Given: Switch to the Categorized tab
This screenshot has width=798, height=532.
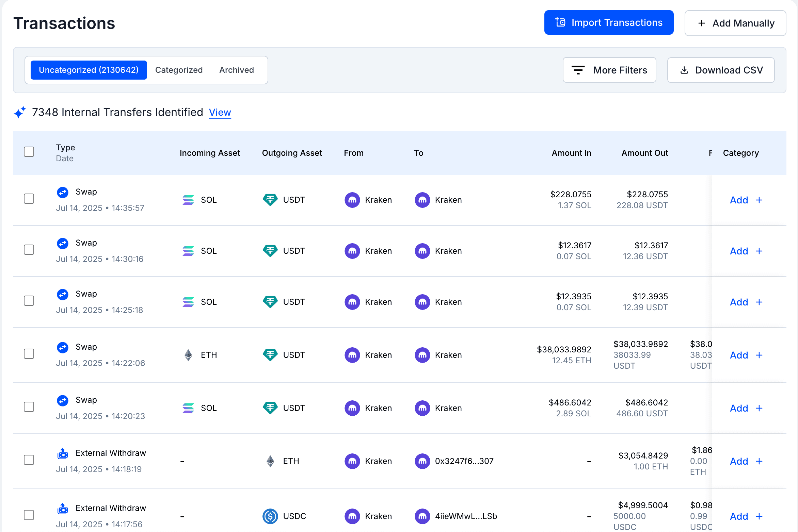Looking at the screenshot, I should [x=179, y=70].
